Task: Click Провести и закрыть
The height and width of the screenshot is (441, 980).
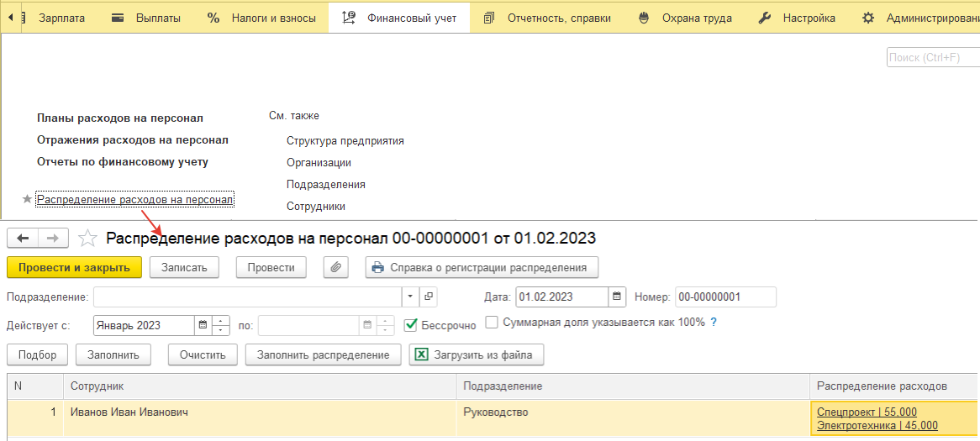Action: point(74,267)
